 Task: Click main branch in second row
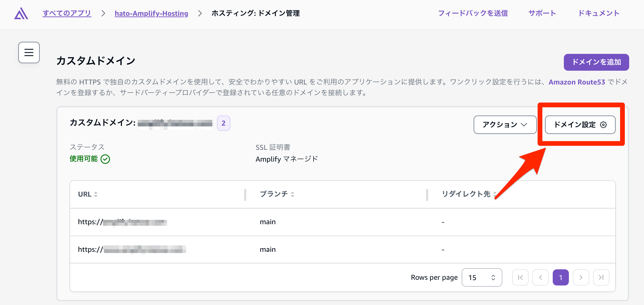[x=268, y=249]
